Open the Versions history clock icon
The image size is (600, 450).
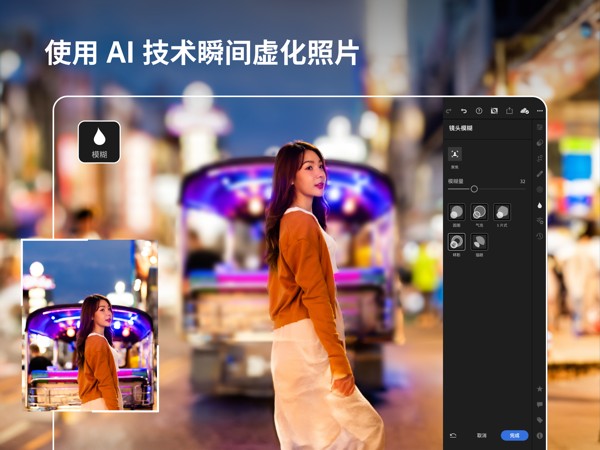coord(540,236)
